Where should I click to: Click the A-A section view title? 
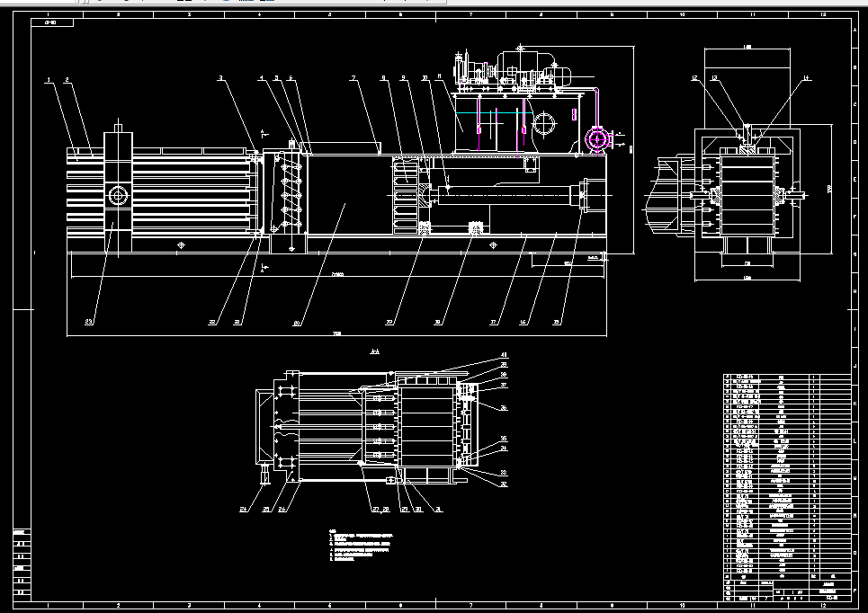pyautogui.click(x=375, y=351)
